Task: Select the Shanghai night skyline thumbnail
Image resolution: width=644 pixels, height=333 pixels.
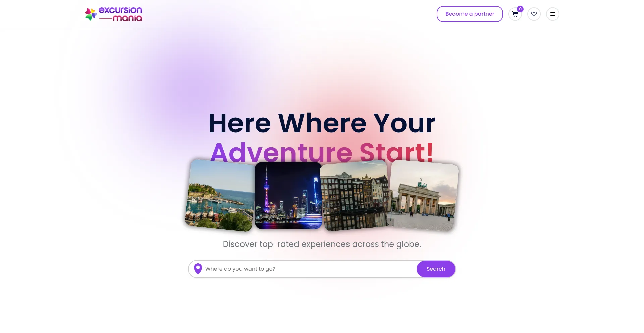Action: pos(288,196)
